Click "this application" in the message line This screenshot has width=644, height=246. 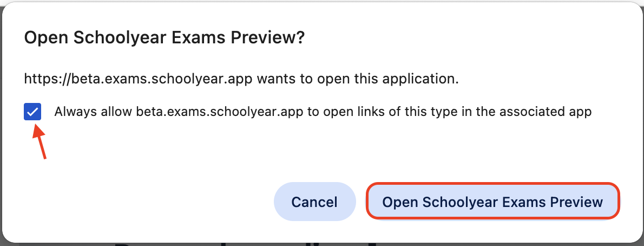(410, 79)
